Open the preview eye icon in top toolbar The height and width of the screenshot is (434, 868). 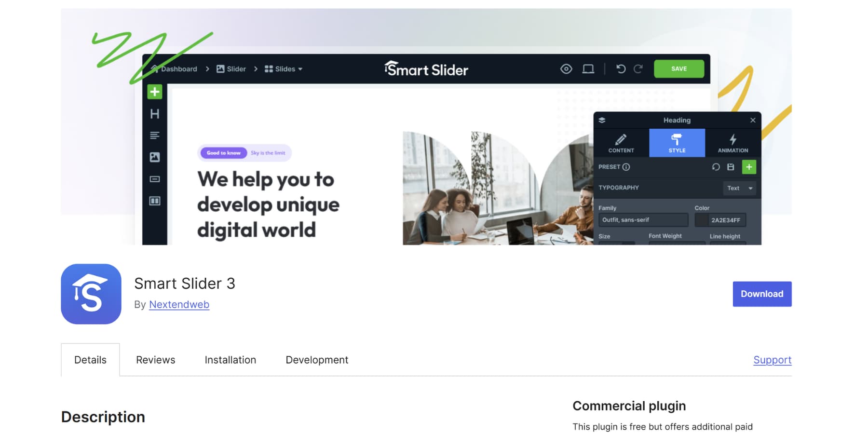click(565, 69)
